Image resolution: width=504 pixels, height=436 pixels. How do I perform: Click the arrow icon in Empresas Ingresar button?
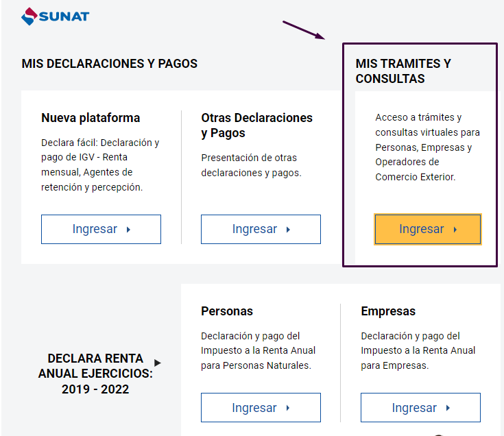pos(448,408)
